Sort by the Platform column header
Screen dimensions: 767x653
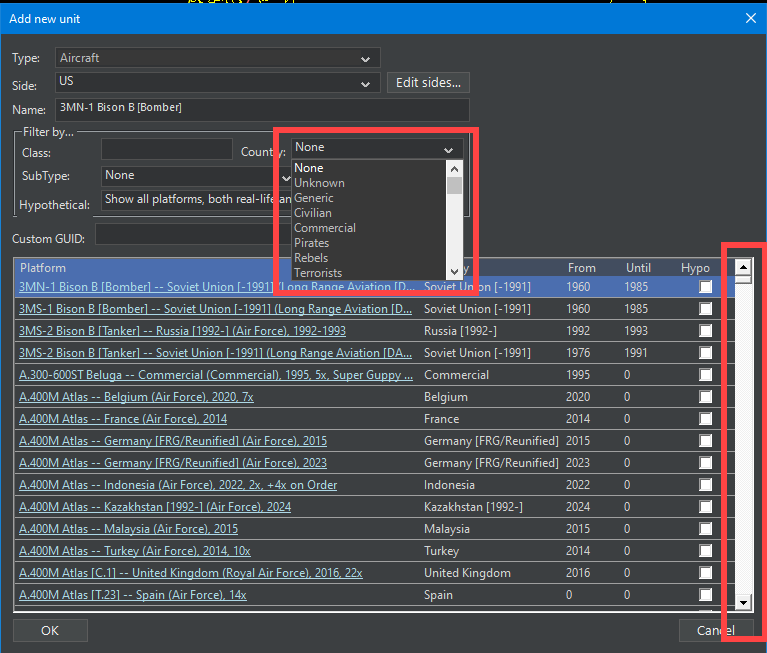pyautogui.click(x=43, y=268)
